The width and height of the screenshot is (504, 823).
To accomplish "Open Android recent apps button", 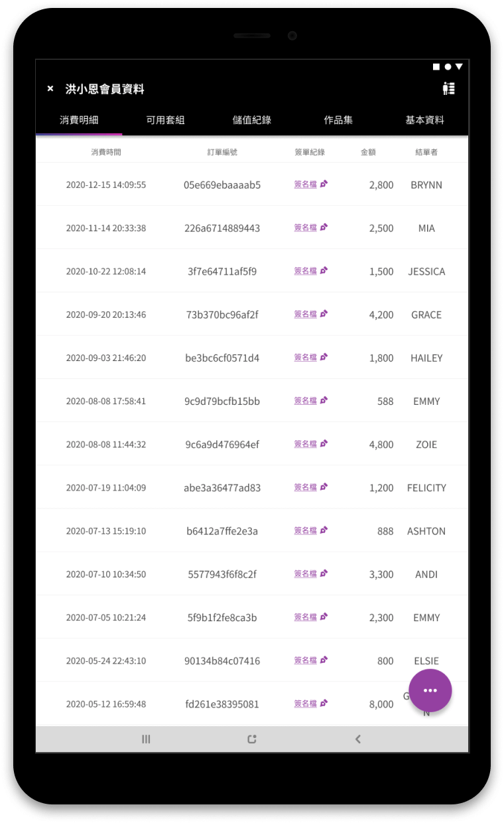I will coord(146,739).
